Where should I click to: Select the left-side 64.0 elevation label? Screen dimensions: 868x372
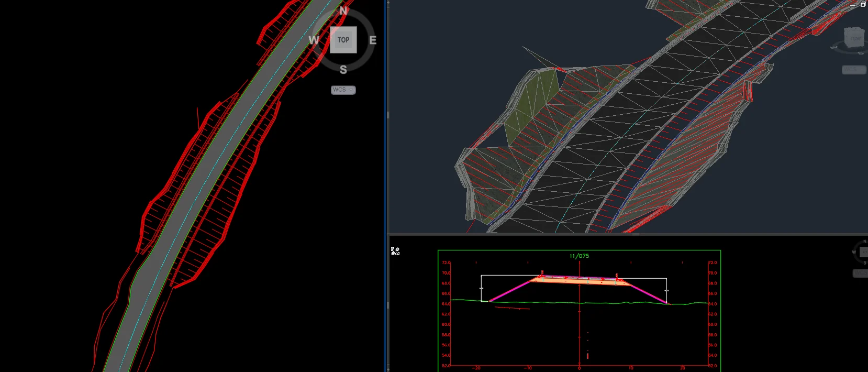coord(446,304)
